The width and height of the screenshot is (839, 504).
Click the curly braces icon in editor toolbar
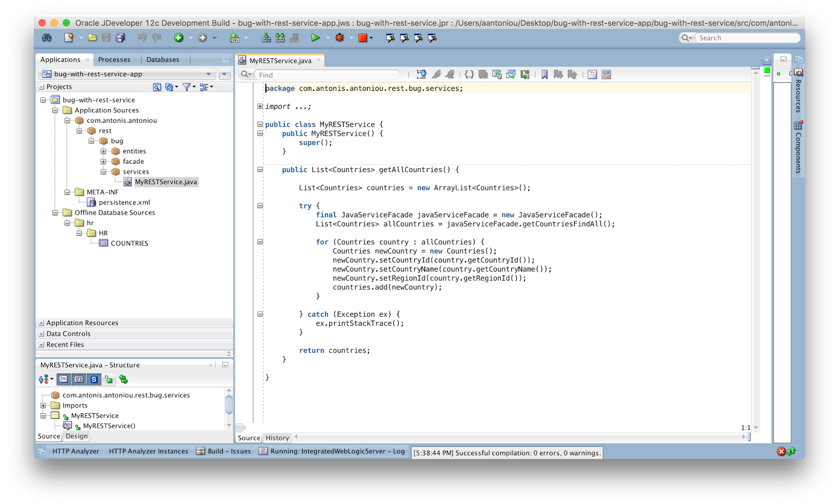click(469, 74)
